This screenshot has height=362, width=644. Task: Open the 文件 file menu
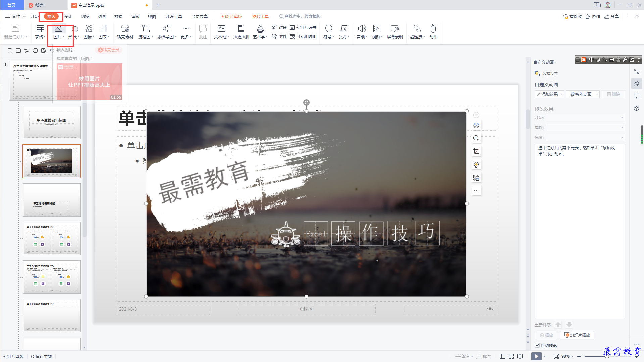15,16
